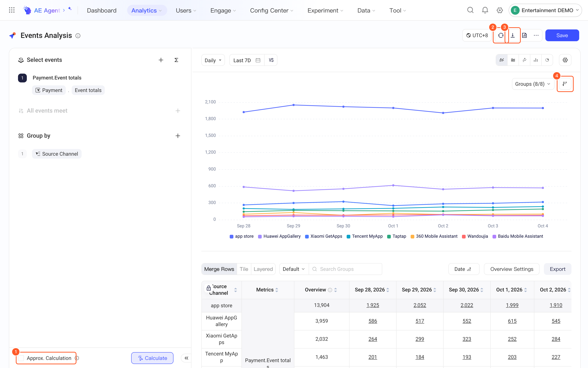Open the notifications bell
Viewport: 588px width, 368px height.
pos(485,10)
